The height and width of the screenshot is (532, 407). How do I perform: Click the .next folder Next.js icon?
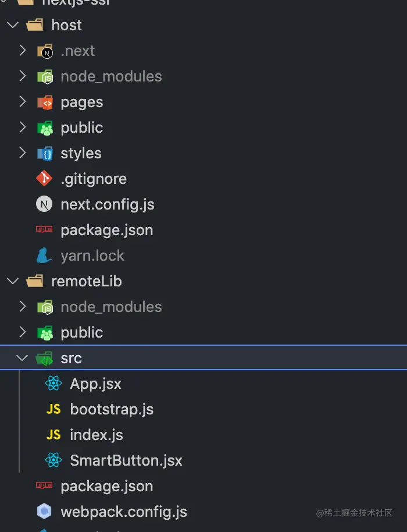tap(45, 51)
